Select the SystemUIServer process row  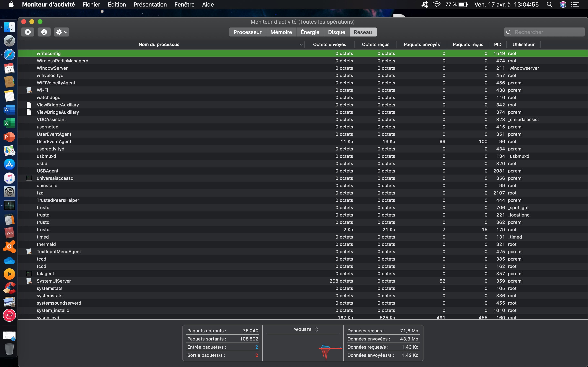point(54,281)
